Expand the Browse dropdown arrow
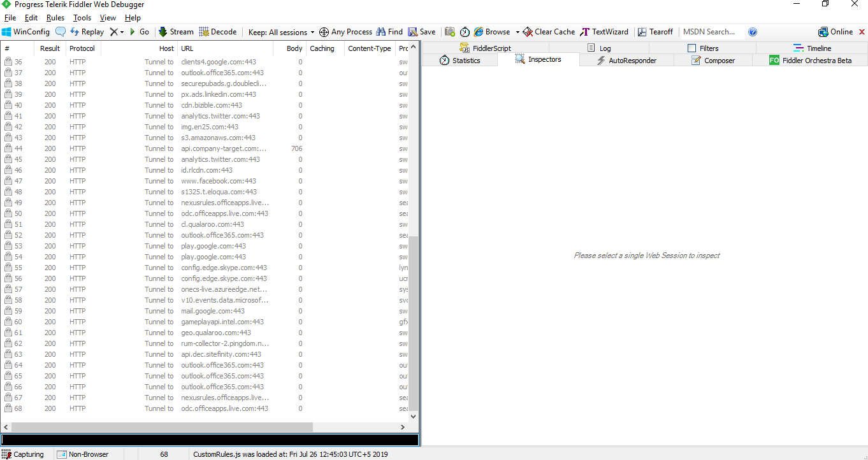Screen dimensions: 868x460 click(517, 32)
